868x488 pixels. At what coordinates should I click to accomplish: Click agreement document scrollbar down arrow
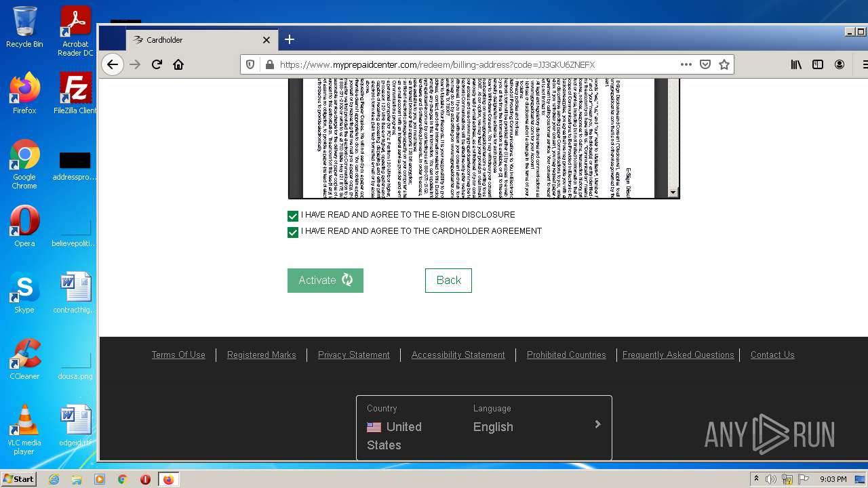tap(673, 192)
